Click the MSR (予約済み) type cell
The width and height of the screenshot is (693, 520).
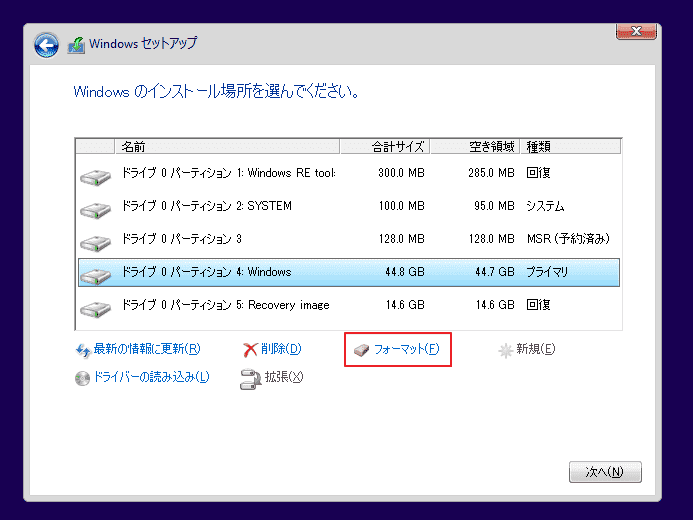(x=568, y=239)
